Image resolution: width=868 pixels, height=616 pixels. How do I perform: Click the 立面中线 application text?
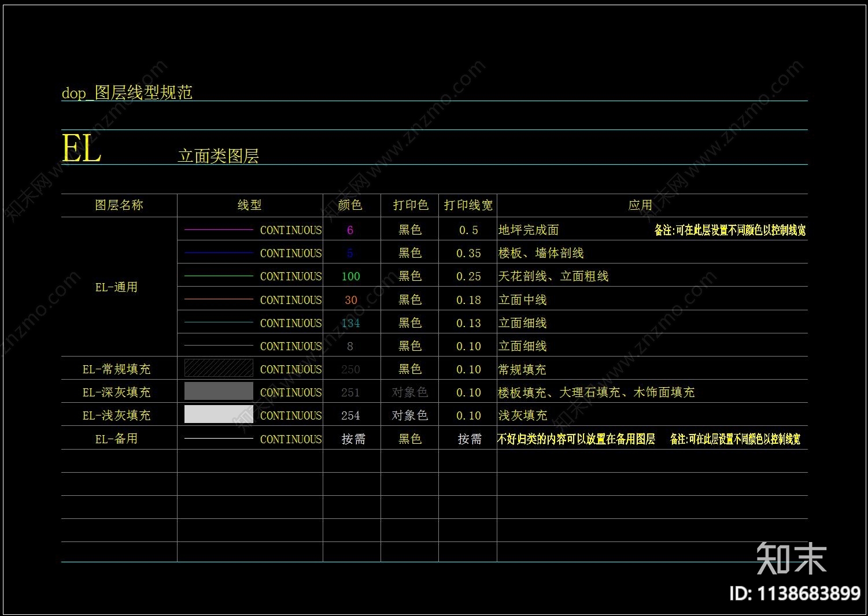(x=522, y=300)
